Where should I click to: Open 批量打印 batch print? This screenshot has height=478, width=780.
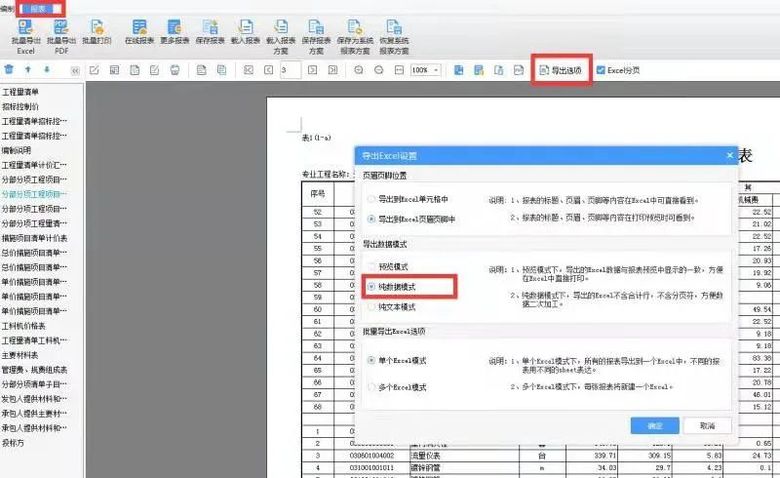(96, 32)
